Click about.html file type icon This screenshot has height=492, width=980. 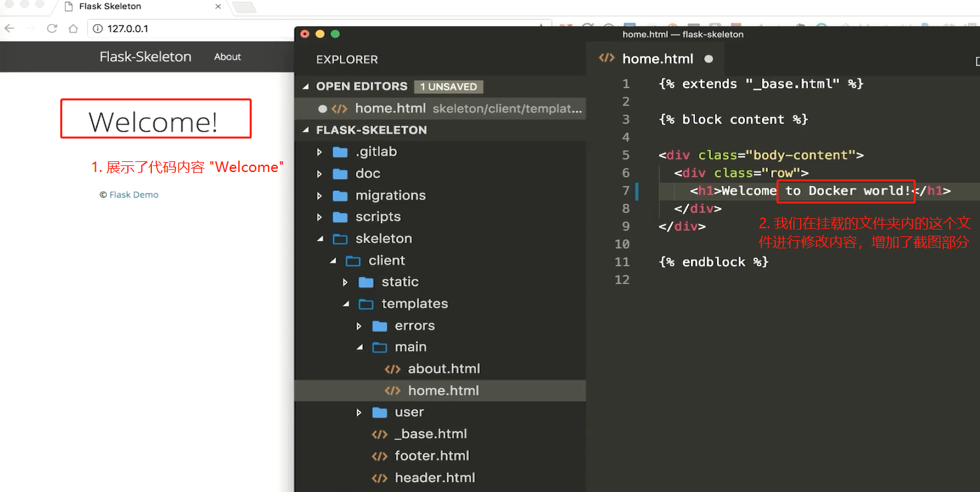392,369
